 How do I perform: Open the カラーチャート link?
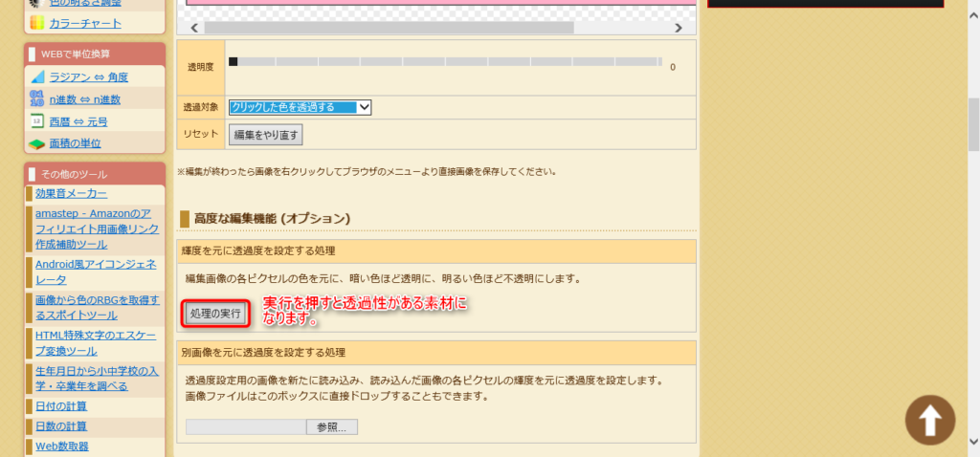click(85, 23)
